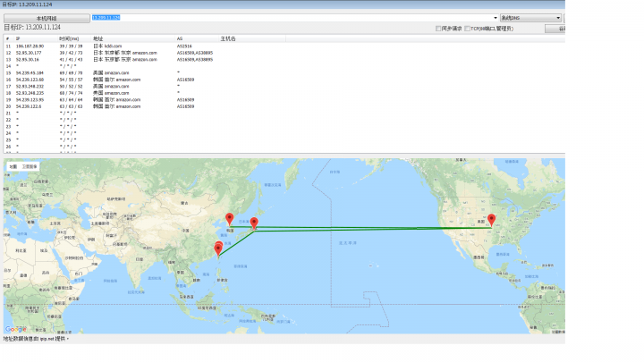Viewport: 644px width, 362px height.
Task: Open the target address history dropdown arrow
Action: coord(495,18)
